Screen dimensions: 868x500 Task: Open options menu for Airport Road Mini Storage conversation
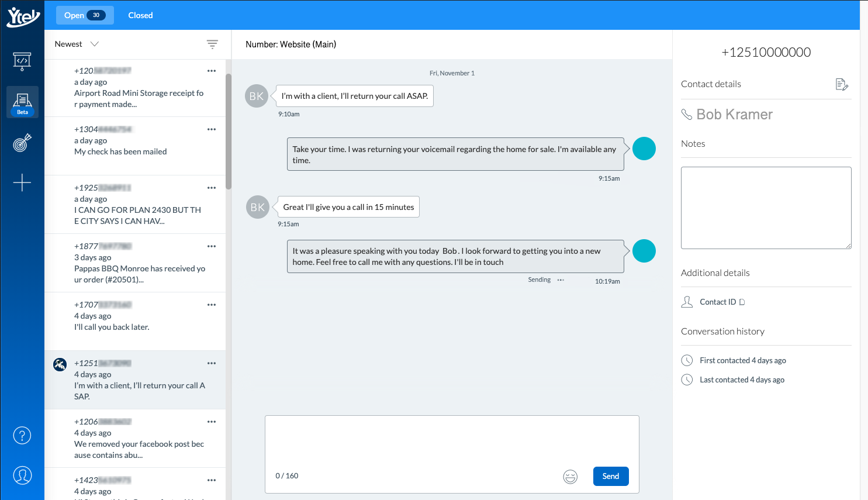pos(212,71)
